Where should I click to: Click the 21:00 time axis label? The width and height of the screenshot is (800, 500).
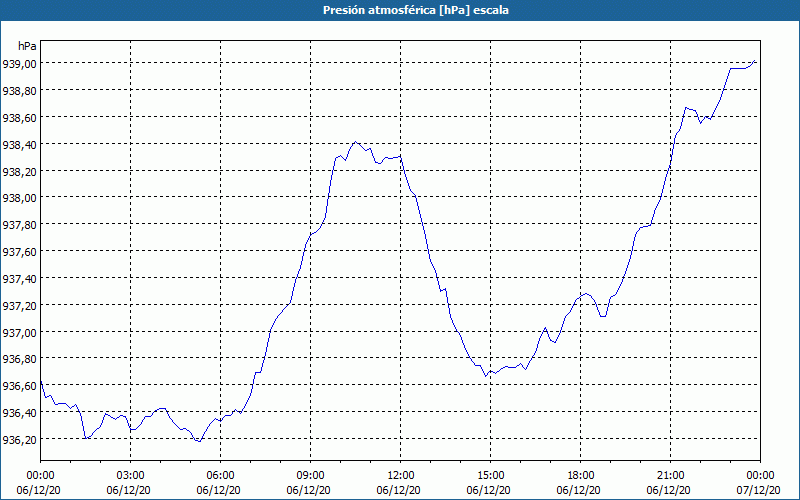point(670,476)
